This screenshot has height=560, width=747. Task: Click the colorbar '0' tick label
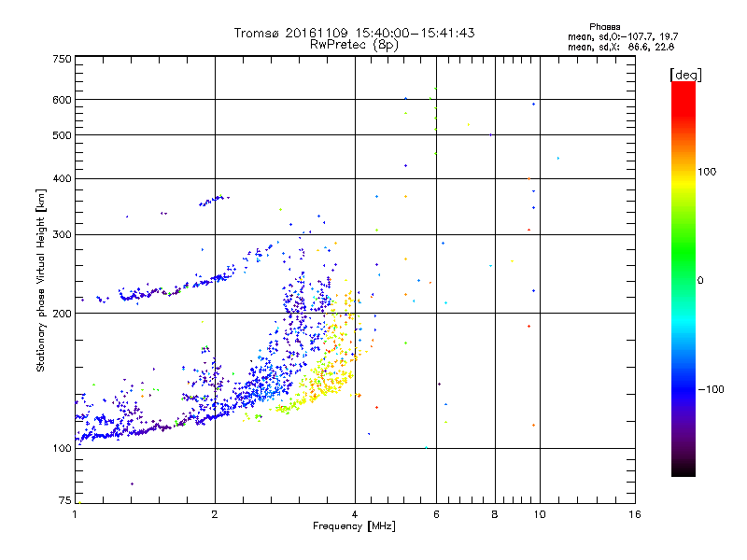pos(700,281)
